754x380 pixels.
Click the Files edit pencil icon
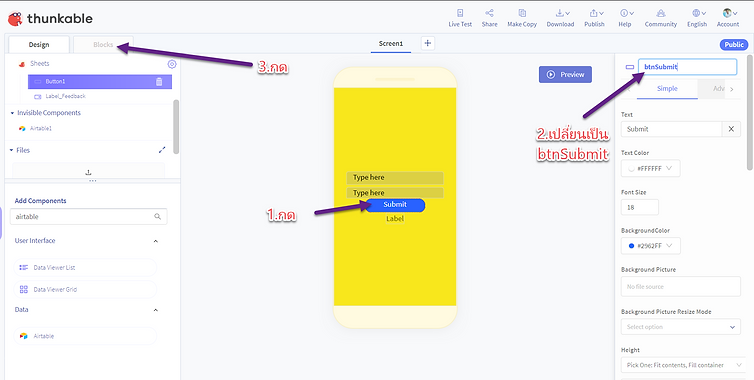pyautogui.click(x=162, y=150)
